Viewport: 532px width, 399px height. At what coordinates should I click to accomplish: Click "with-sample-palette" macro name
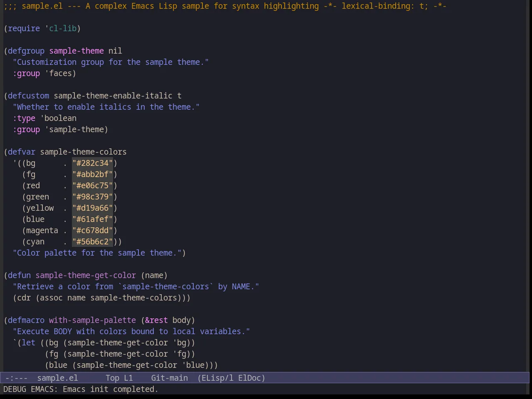coord(92,320)
